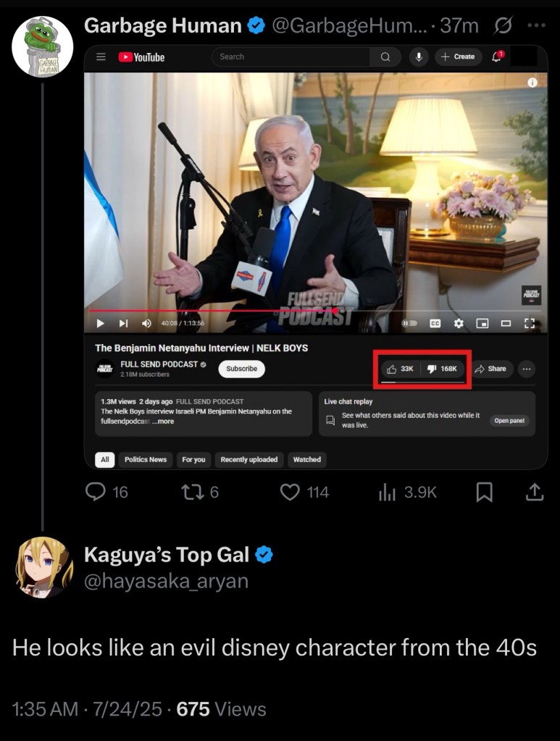Click the red video progress bar
The image size is (560, 741).
tap(217, 310)
